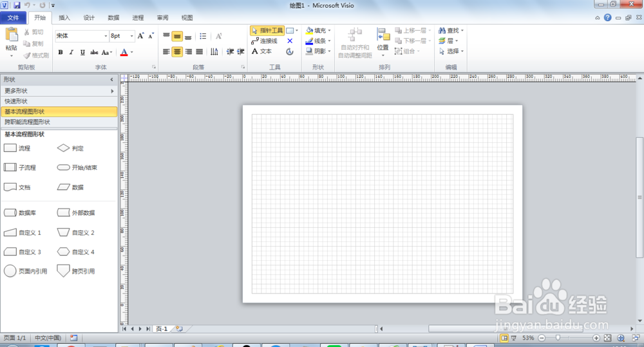This screenshot has width=644, height=347.
Task: Align text to bottom
Action: (188, 36)
